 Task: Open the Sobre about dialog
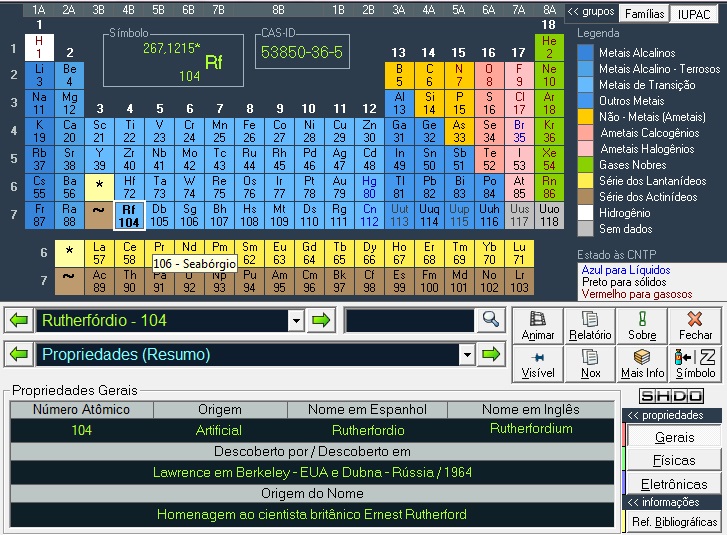coord(642,325)
